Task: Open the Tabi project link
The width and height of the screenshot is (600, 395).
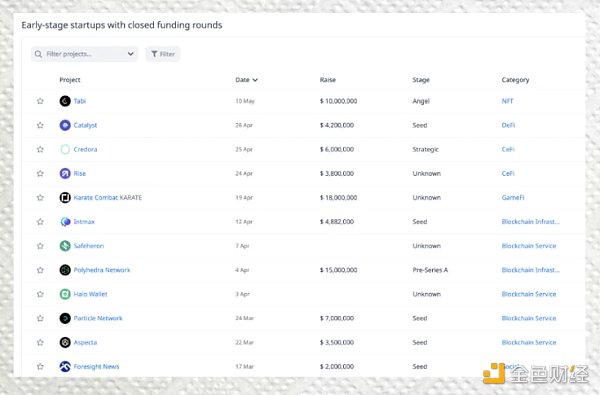Action: coord(80,101)
